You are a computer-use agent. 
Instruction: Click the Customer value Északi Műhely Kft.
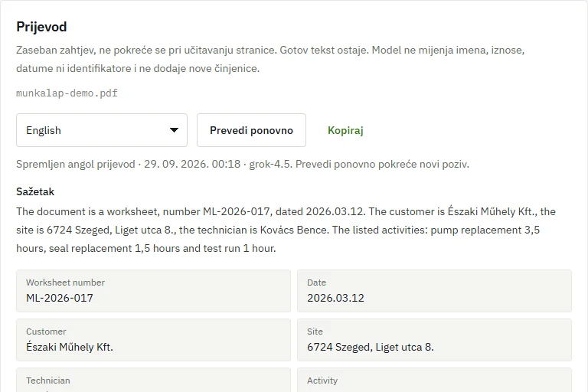tap(70, 347)
